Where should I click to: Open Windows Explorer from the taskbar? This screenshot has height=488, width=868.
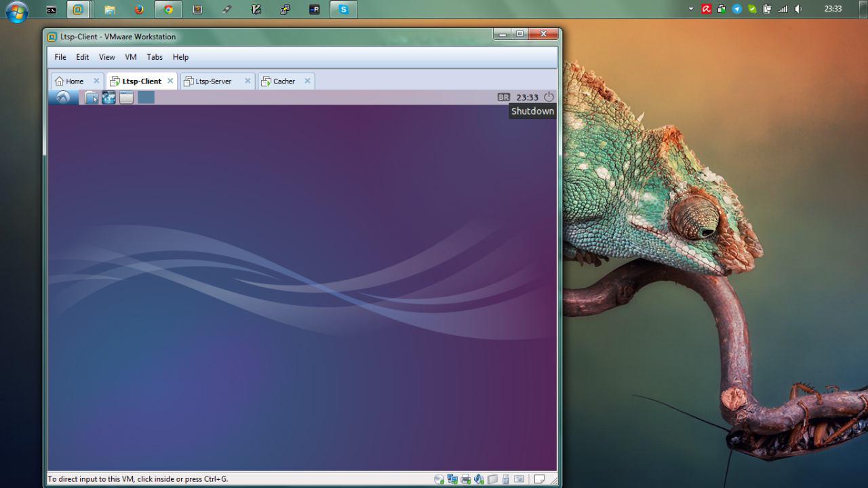[110, 10]
